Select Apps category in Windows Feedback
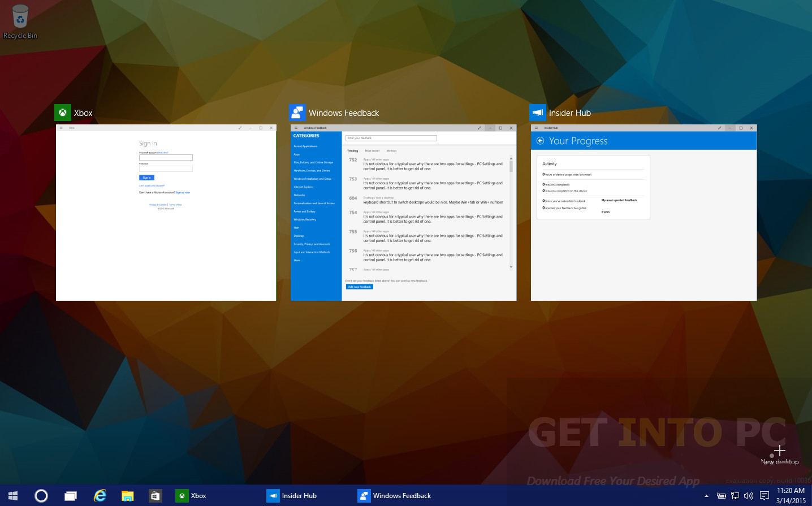 point(297,154)
